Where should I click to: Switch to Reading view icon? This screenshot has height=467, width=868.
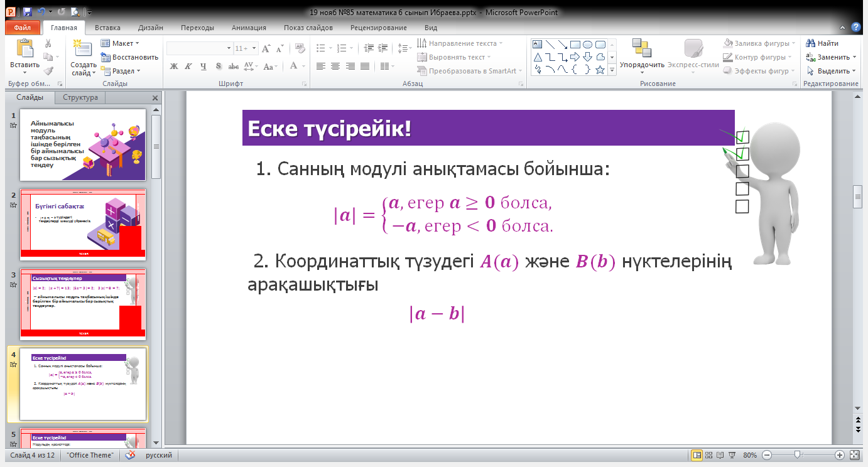[721, 455]
